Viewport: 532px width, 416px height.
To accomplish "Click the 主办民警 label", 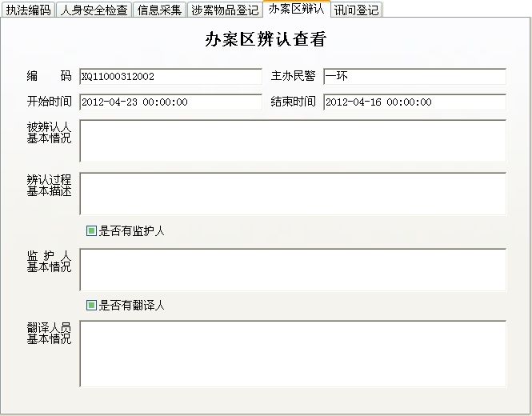I will pyautogui.click(x=293, y=76).
